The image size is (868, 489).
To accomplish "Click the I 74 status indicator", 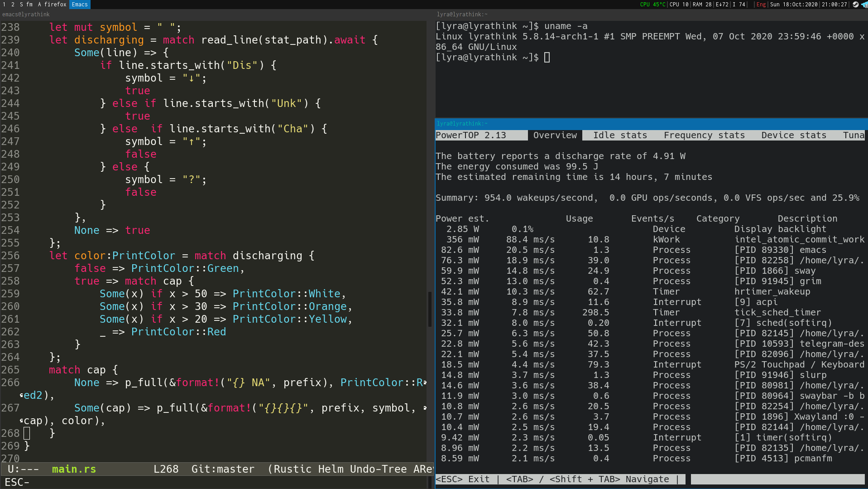I will 739,4.
